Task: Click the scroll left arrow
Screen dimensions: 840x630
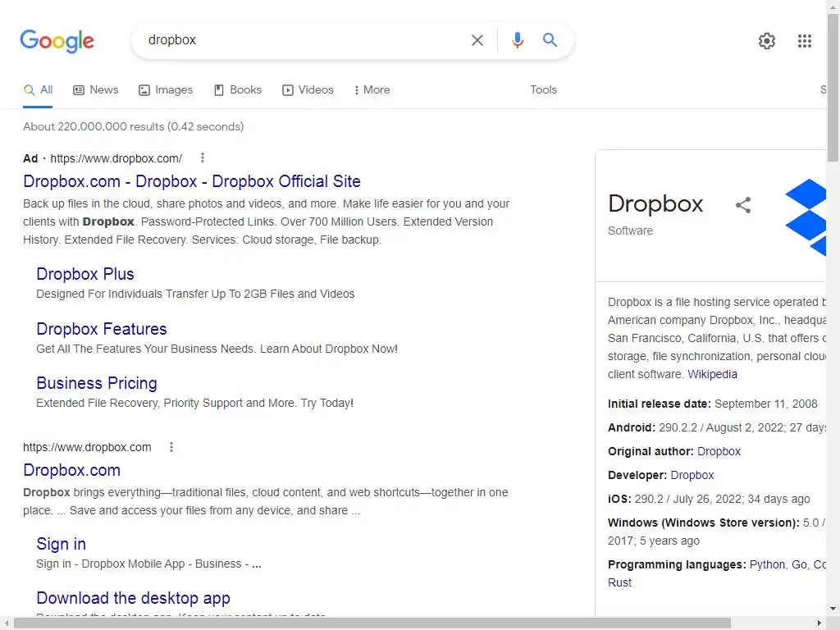Action: pos(7,623)
